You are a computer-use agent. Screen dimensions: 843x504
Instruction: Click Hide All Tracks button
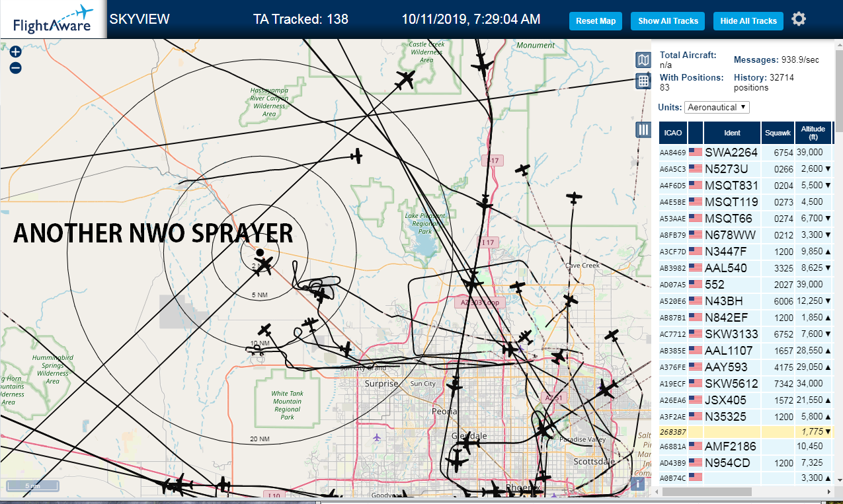click(748, 21)
